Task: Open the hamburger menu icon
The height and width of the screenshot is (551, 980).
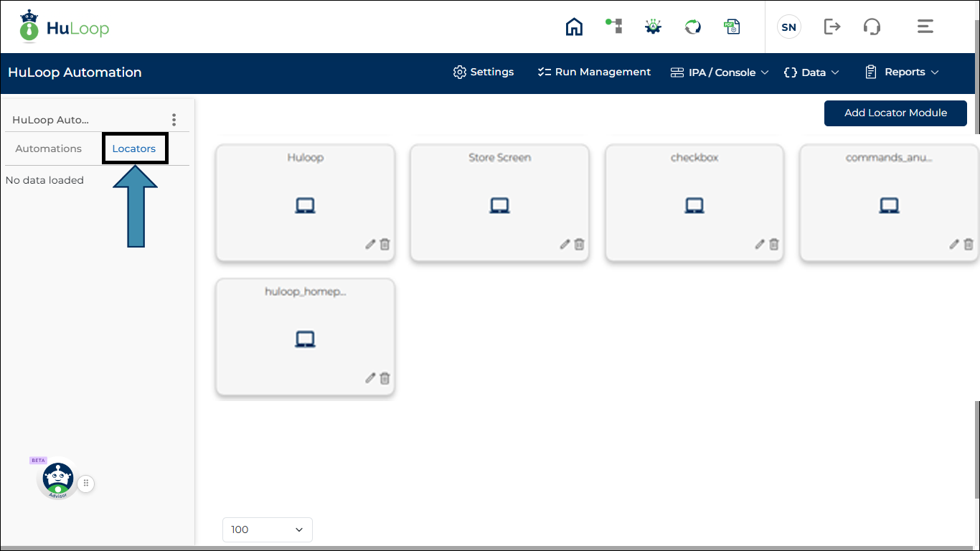Action: point(925,27)
